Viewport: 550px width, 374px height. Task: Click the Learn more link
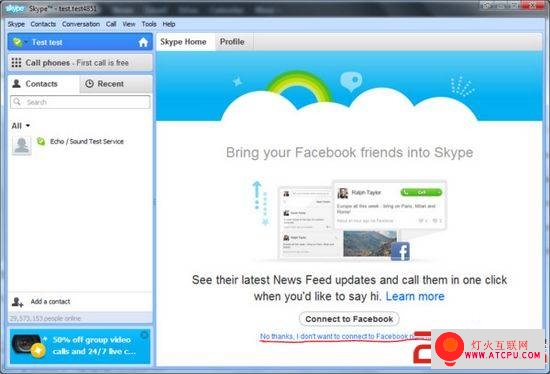click(415, 296)
